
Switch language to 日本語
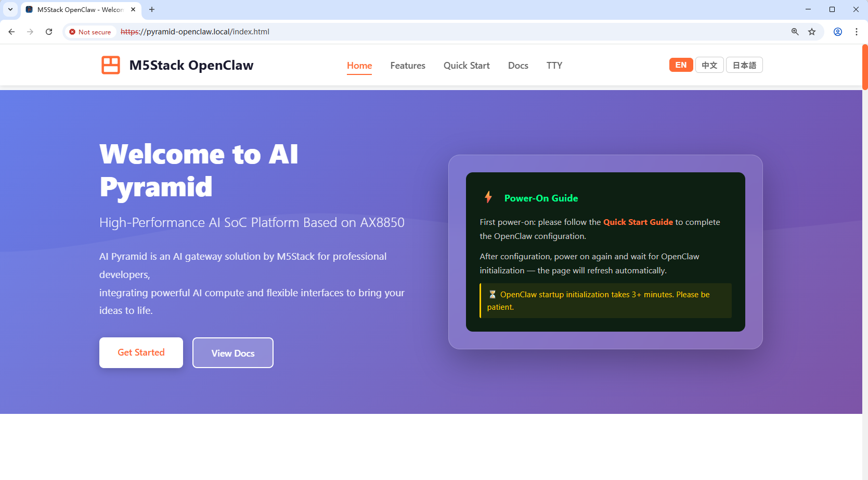744,65
